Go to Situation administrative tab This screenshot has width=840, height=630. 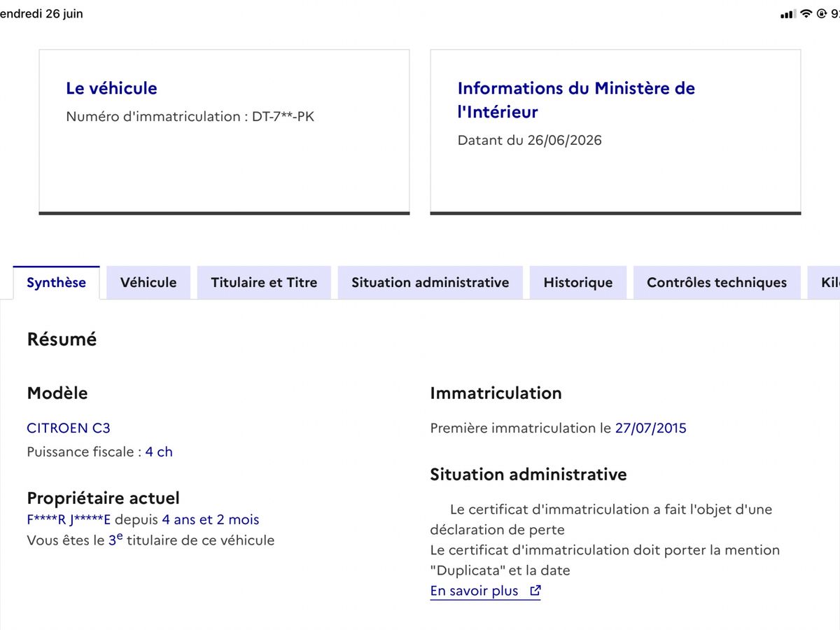(x=430, y=283)
